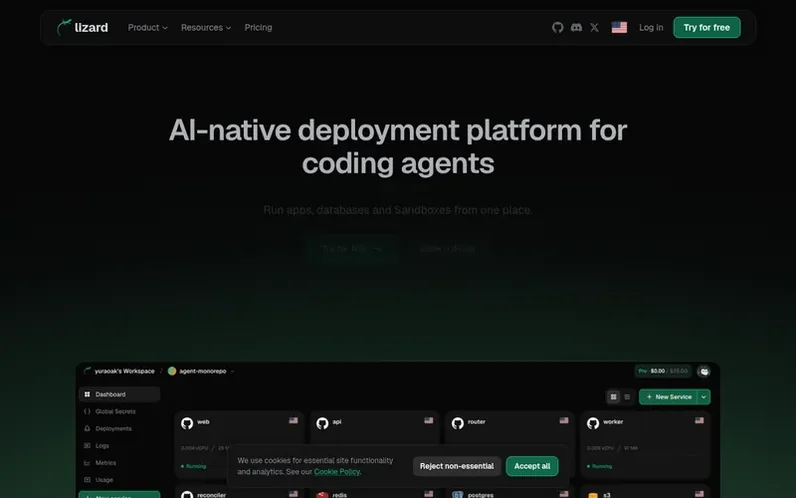This screenshot has height=498, width=796.
Task: Click the Usage icon in the sidebar
Action: 87,480
